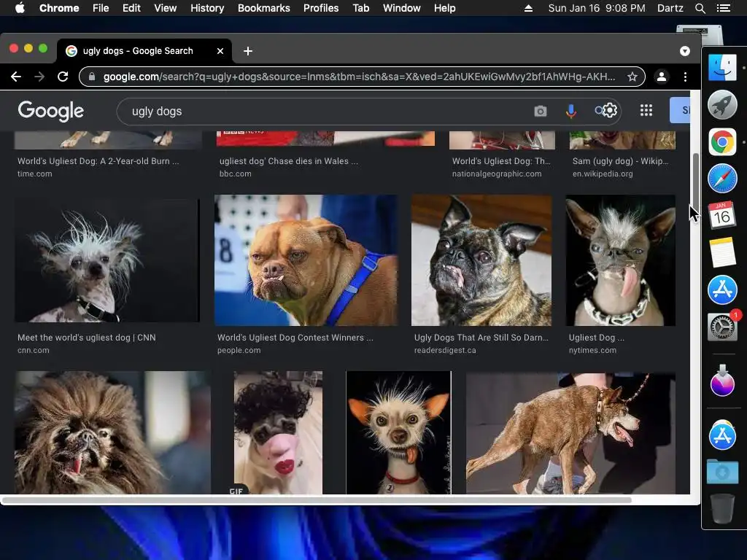Screen dimensions: 747x560
Task: Open Finder from the Dock
Action: [x=722, y=67]
